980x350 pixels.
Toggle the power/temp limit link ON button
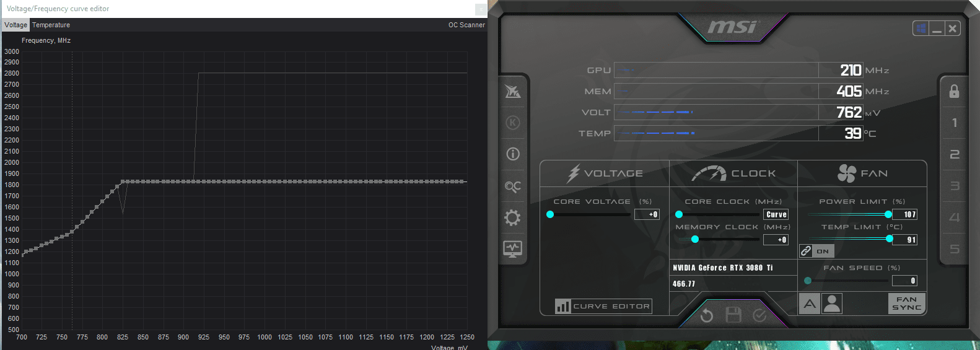click(816, 251)
